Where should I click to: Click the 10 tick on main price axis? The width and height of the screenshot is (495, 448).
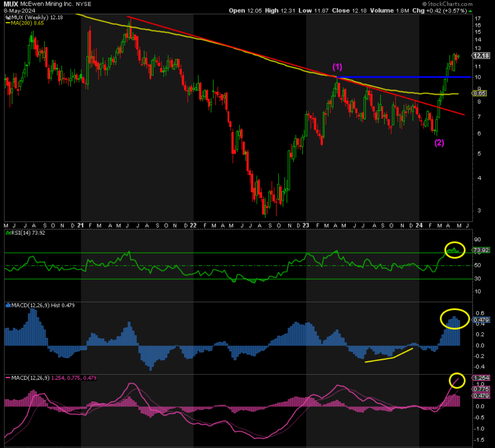(478, 77)
